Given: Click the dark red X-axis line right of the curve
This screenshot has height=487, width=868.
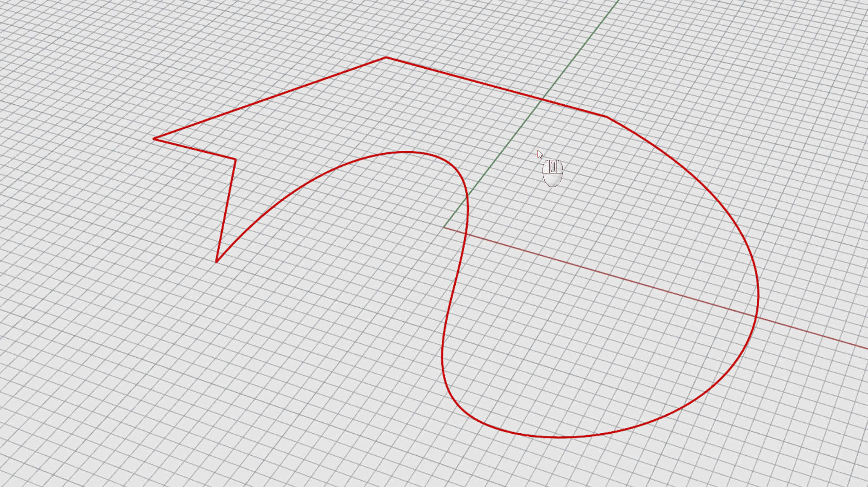Looking at the screenshot, I should click(x=814, y=333).
